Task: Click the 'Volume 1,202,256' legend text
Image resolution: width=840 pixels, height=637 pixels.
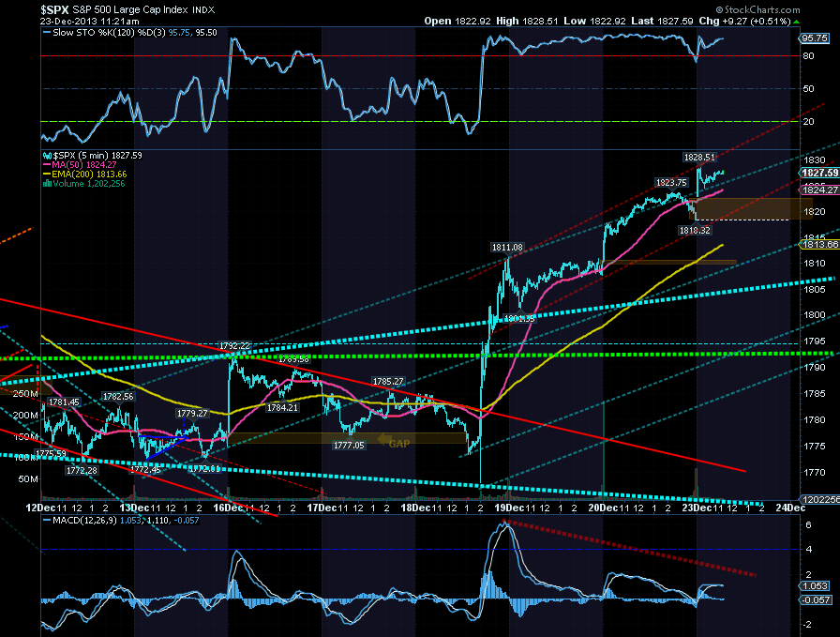Action: tap(89, 184)
